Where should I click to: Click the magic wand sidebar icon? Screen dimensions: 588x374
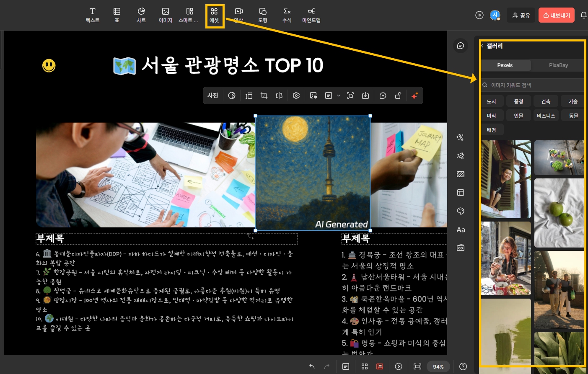click(461, 137)
